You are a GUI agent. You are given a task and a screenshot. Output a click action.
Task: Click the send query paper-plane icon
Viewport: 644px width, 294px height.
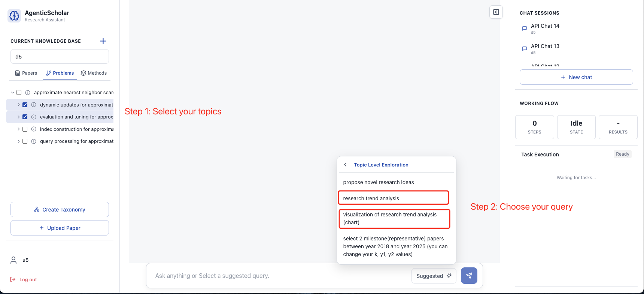(x=469, y=276)
